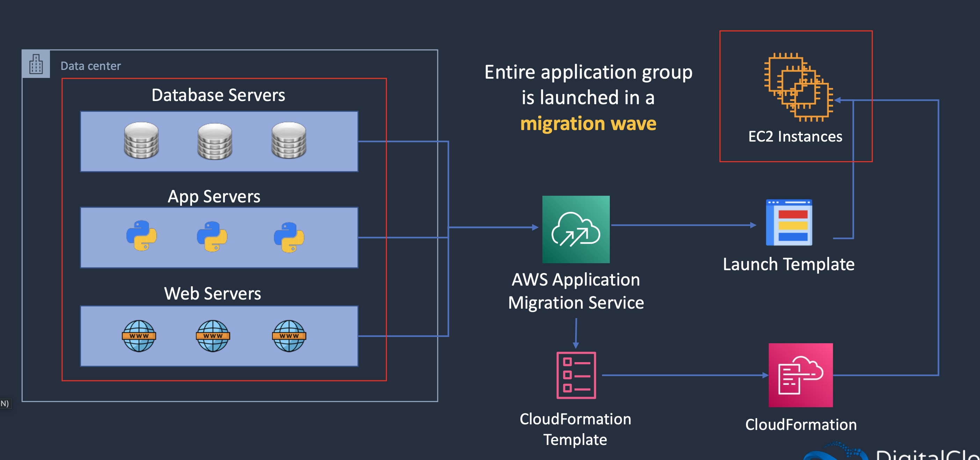Click the first database cylinder icon
980x460 pixels.
click(141, 140)
